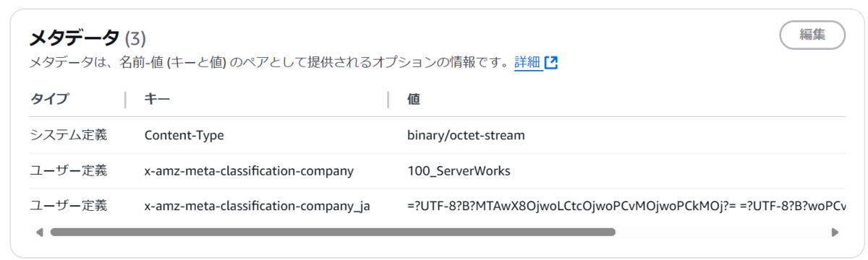Click the メタデータ (3) heading

[x=88, y=38]
